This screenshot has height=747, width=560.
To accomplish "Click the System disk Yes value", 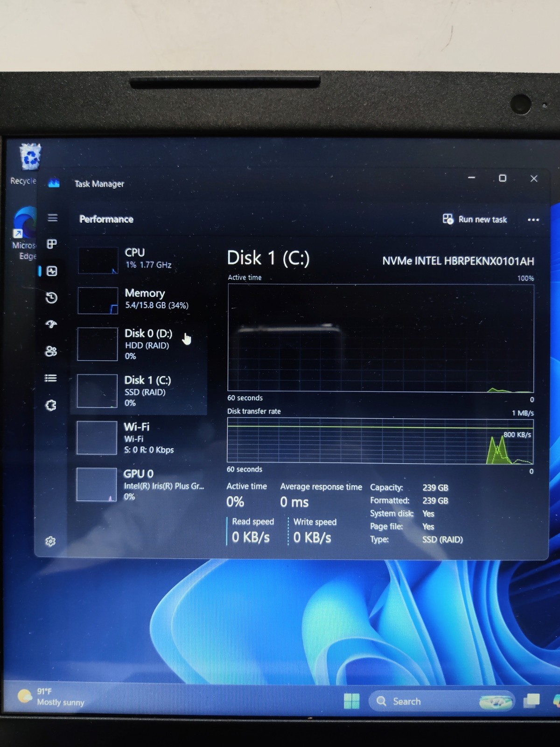I will point(428,514).
